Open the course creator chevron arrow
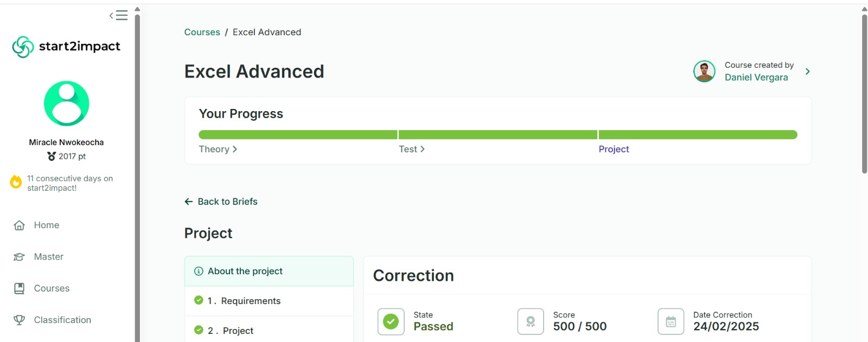Image resolution: width=868 pixels, height=342 pixels. pyautogui.click(x=807, y=72)
